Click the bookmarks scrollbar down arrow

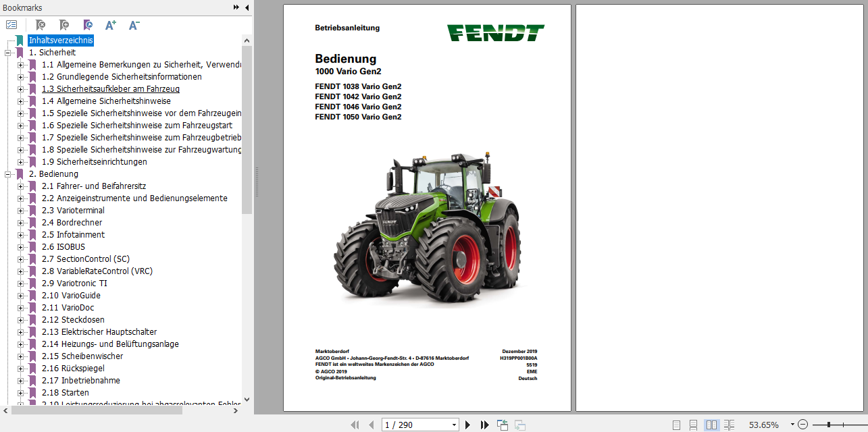coord(247,400)
